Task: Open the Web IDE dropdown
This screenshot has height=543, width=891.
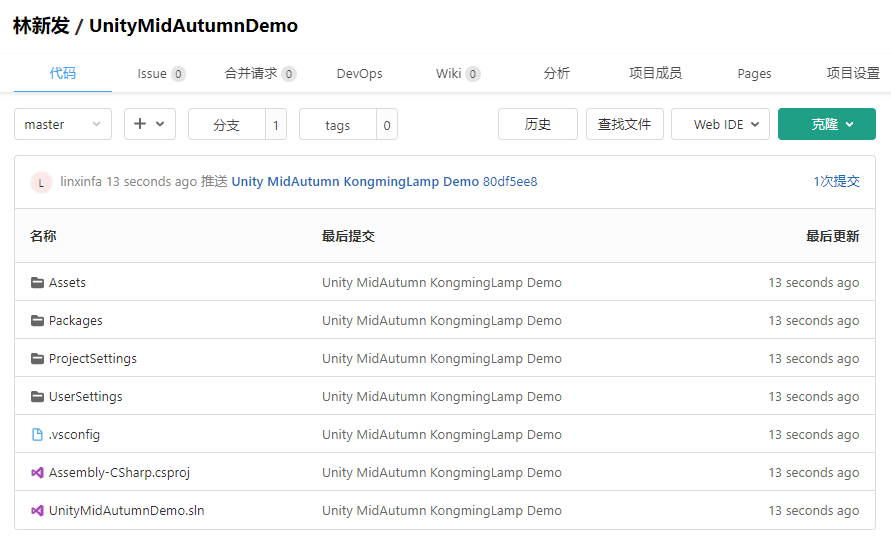Action: click(720, 124)
